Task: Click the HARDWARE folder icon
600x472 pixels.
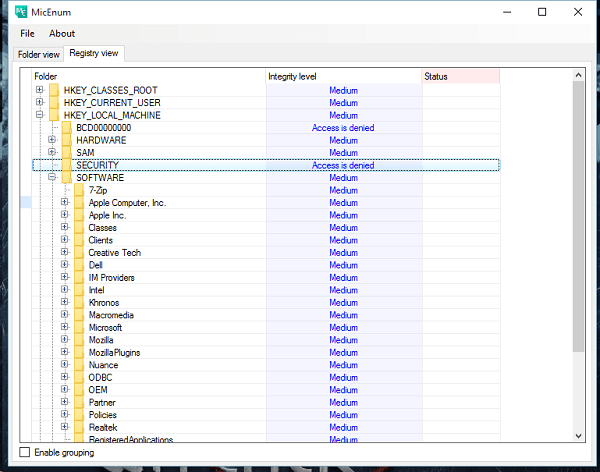Action: tap(67, 140)
